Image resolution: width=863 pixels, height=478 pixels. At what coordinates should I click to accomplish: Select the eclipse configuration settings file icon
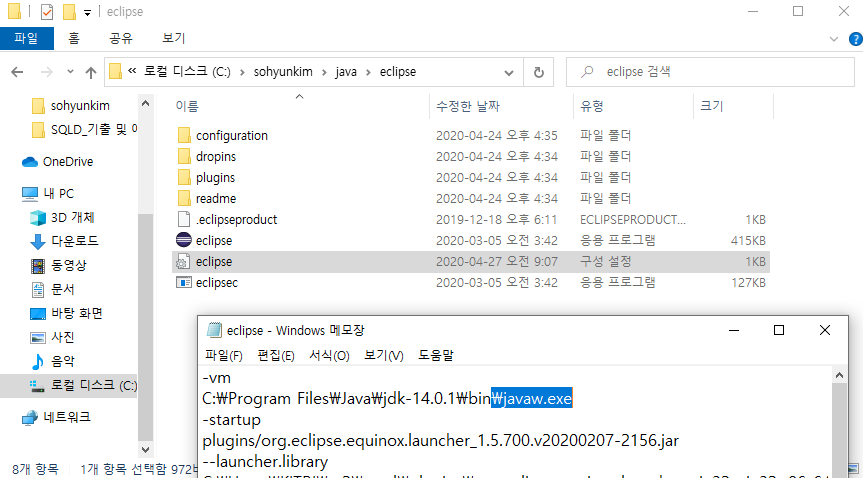183,262
